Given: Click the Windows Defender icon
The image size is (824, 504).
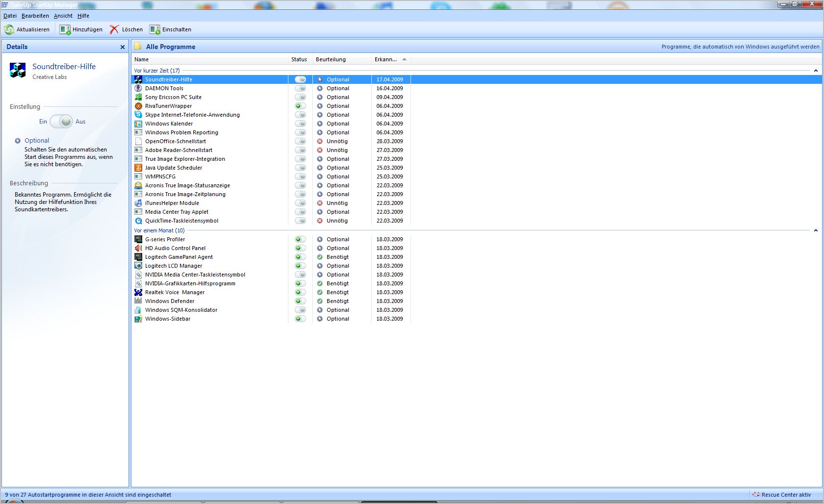Looking at the screenshot, I should pyautogui.click(x=138, y=301).
